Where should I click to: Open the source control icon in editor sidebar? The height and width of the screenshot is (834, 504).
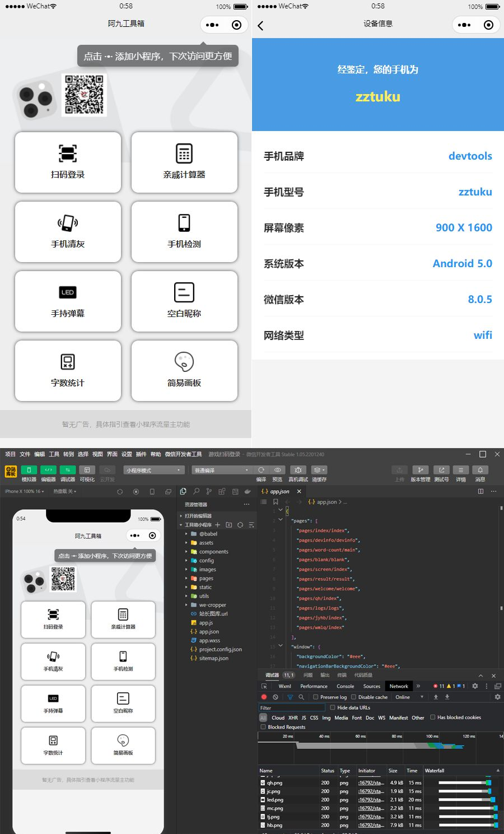[209, 491]
